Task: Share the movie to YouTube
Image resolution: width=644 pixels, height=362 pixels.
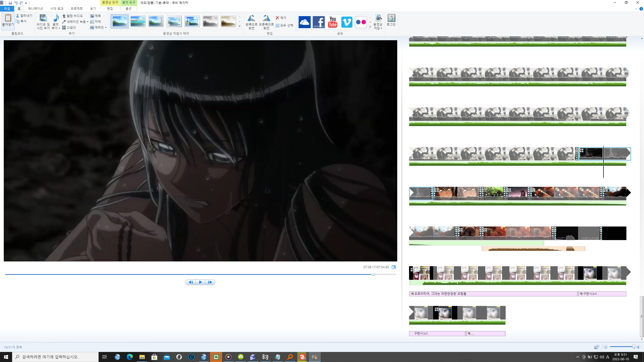Action: (x=333, y=22)
